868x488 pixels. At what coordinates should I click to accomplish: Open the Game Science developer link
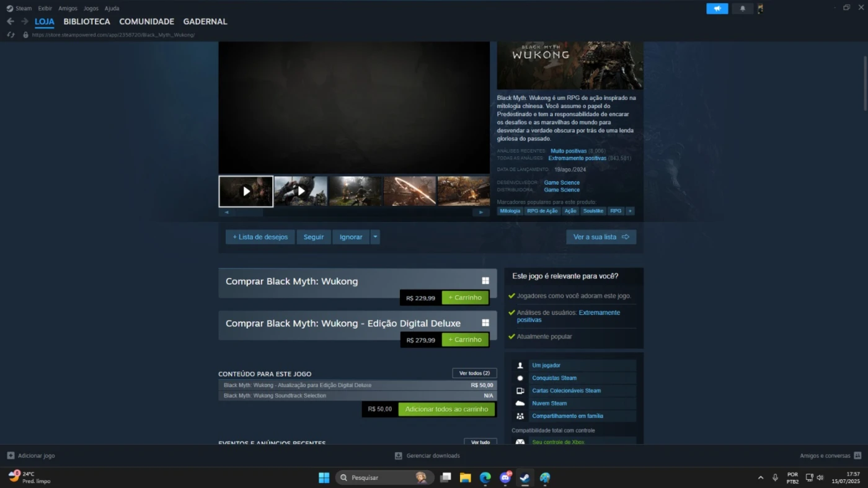(x=562, y=182)
